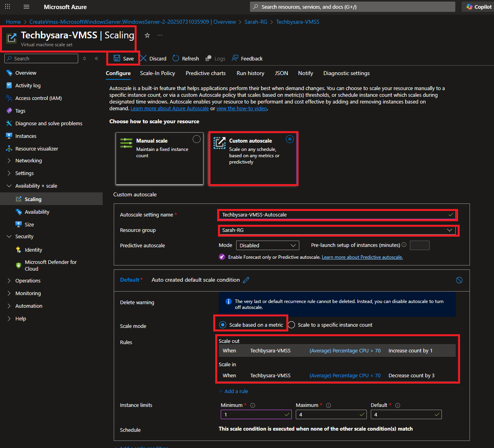Click the Autoscale setting name field
The image size is (494, 448).
tap(337, 215)
